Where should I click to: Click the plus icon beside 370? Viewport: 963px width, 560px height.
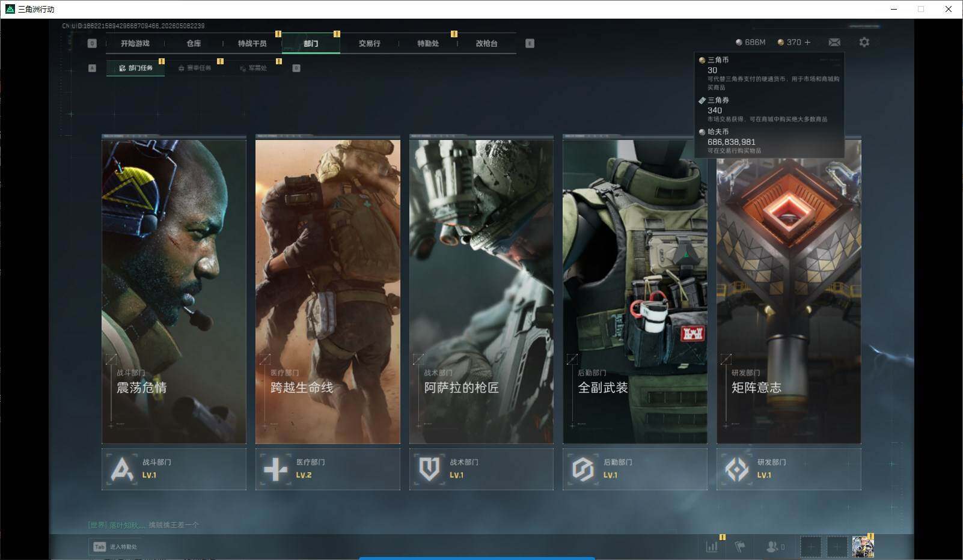point(807,42)
